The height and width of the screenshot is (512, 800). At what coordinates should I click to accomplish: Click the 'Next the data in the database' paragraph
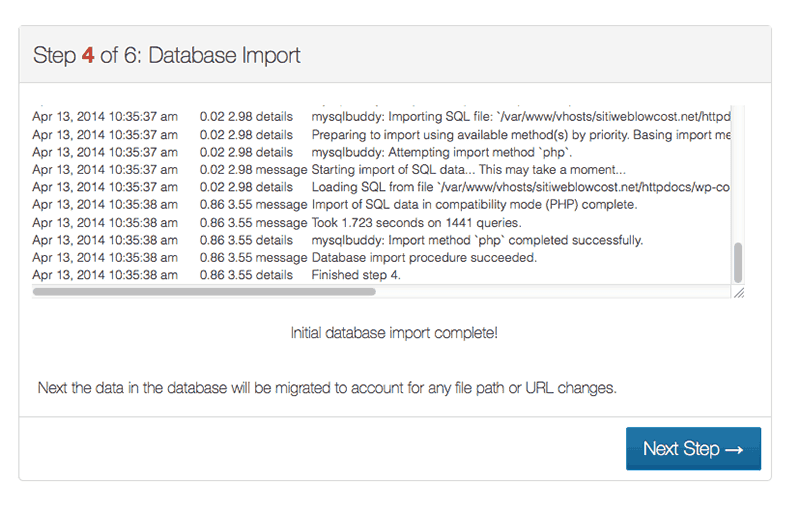point(327,388)
